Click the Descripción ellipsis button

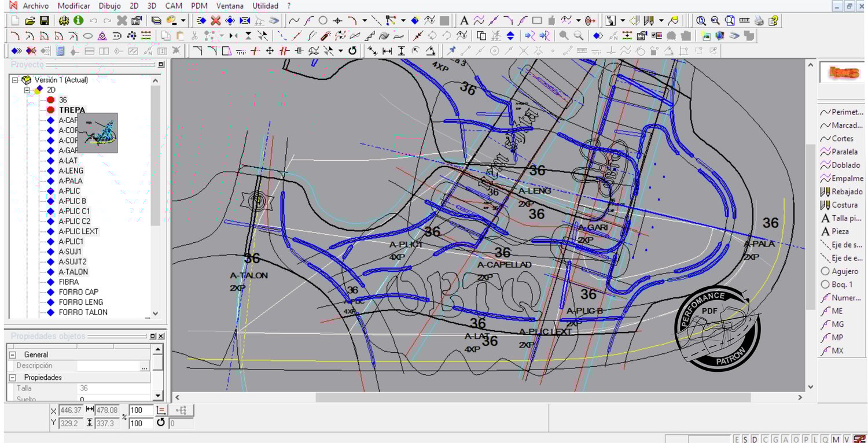pyautogui.click(x=144, y=366)
